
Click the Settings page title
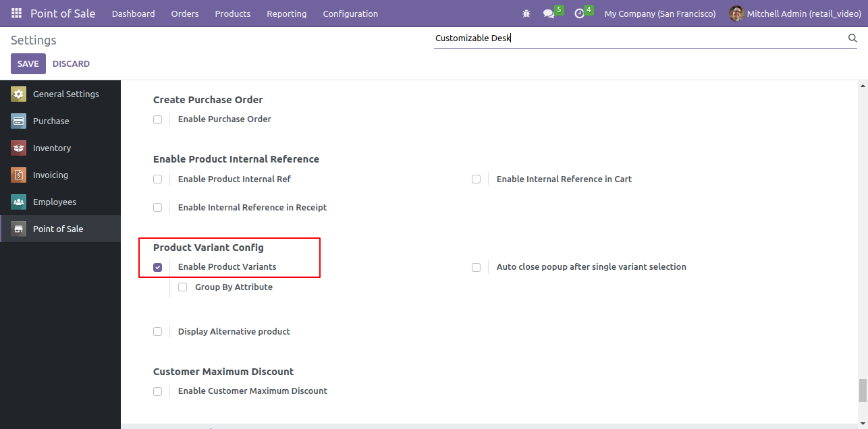coord(34,40)
